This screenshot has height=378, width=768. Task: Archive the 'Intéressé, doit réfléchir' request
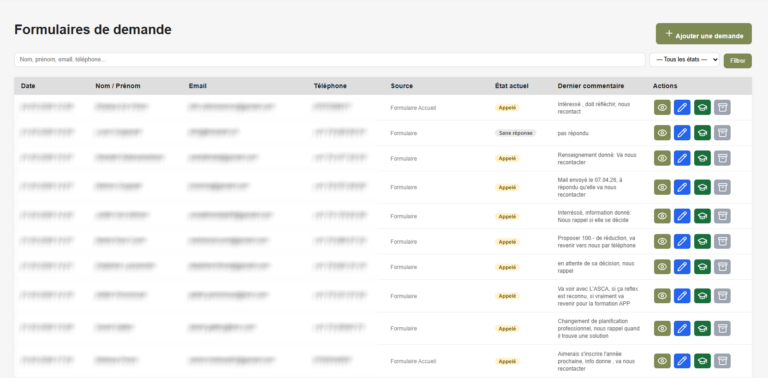(722, 107)
